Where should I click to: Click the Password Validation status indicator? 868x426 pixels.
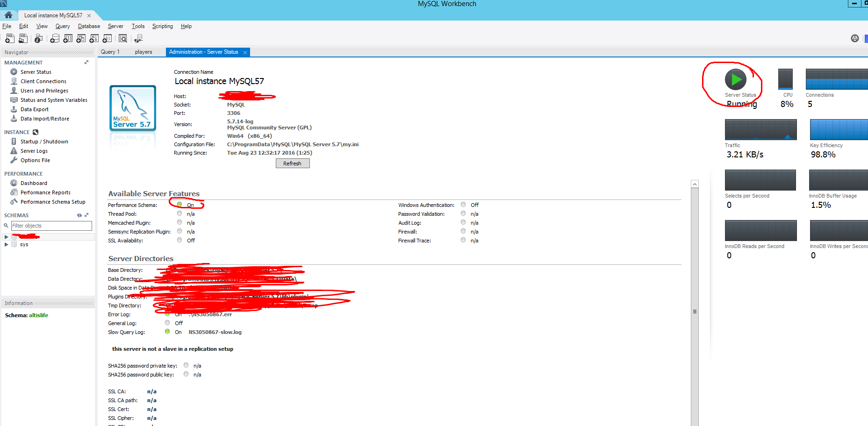[463, 213]
